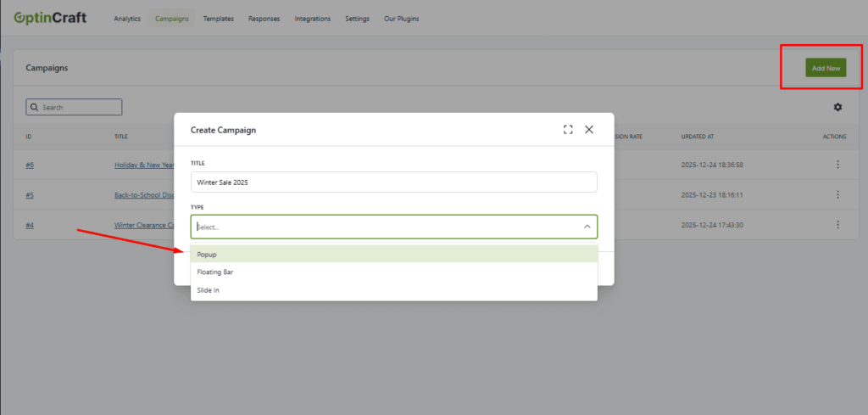Go to the Analytics menu

127,19
